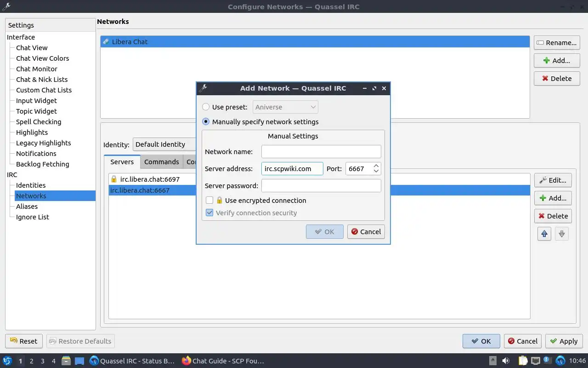
Task: Add a new network with top Add button
Action: (x=557, y=60)
